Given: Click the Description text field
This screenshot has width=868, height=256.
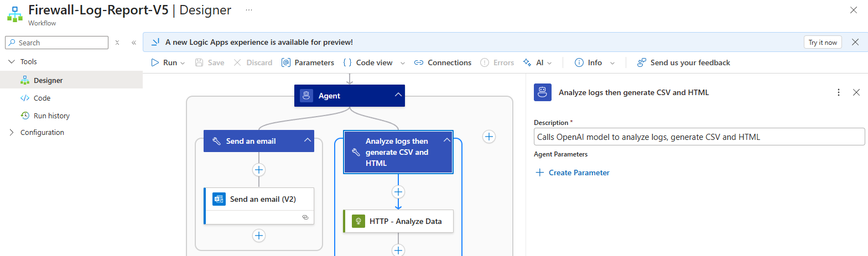Looking at the screenshot, I should pos(699,137).
